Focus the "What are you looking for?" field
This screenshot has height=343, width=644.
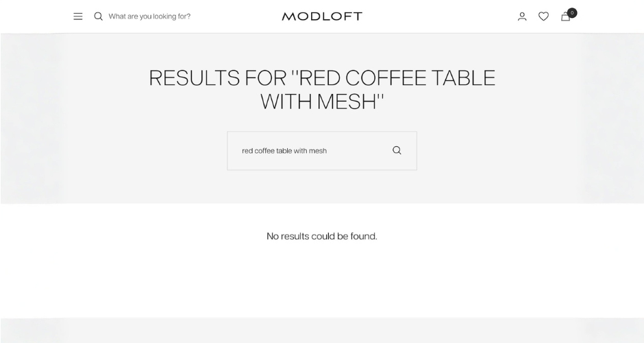(149, 16)
